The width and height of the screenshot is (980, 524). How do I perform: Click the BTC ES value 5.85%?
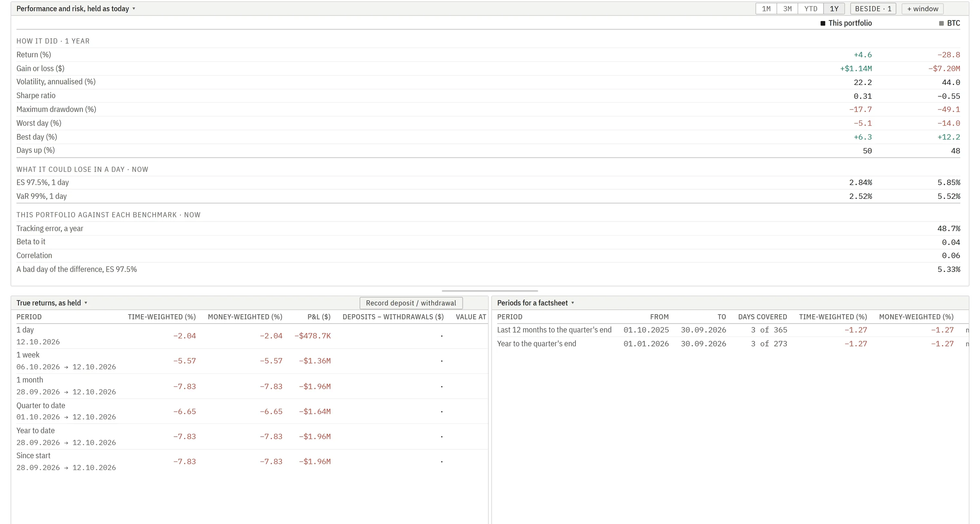click(949, 182)
